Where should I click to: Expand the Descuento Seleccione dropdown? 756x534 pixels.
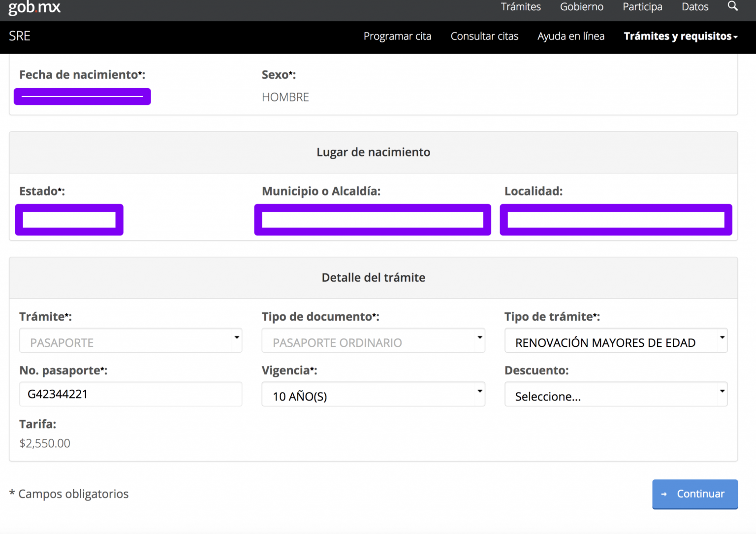click(x=615, y=395)
